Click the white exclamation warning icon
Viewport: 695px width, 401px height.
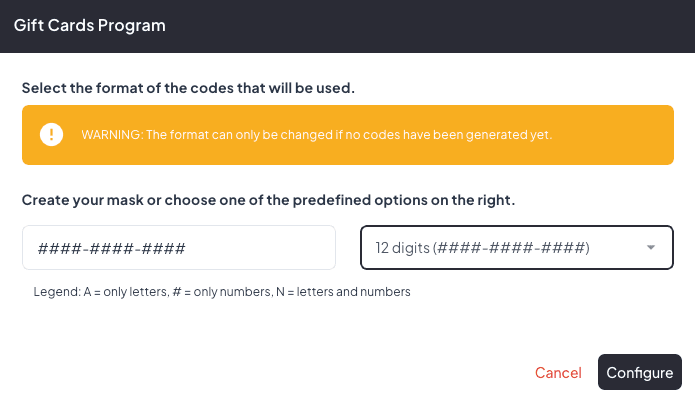tap(52, 135)
